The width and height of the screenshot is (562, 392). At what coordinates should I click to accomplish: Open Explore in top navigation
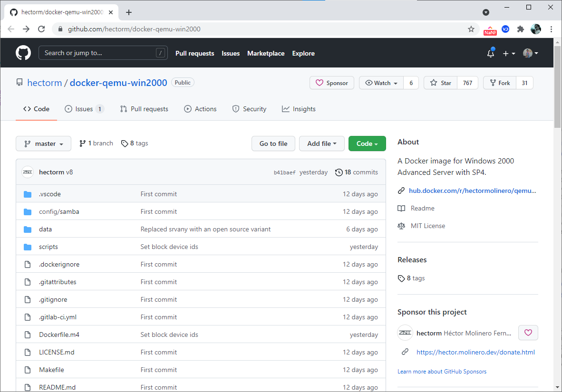[x=303, y=53]
